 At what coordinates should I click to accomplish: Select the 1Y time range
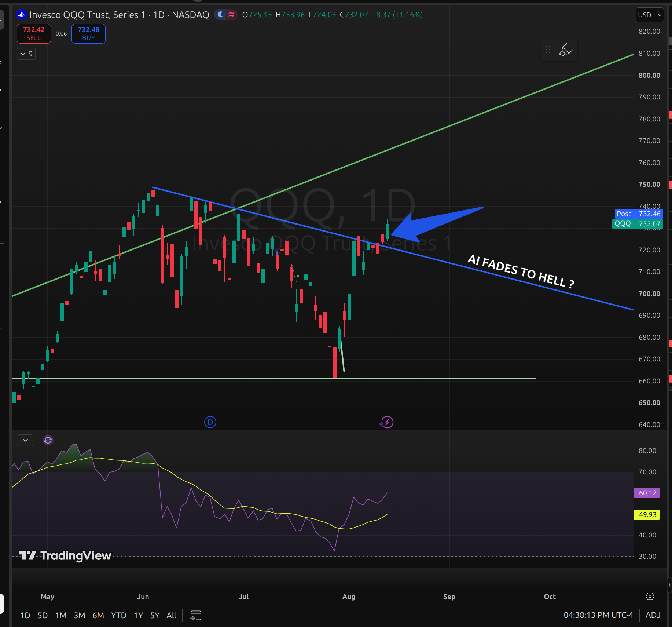(x=138, y=615)
